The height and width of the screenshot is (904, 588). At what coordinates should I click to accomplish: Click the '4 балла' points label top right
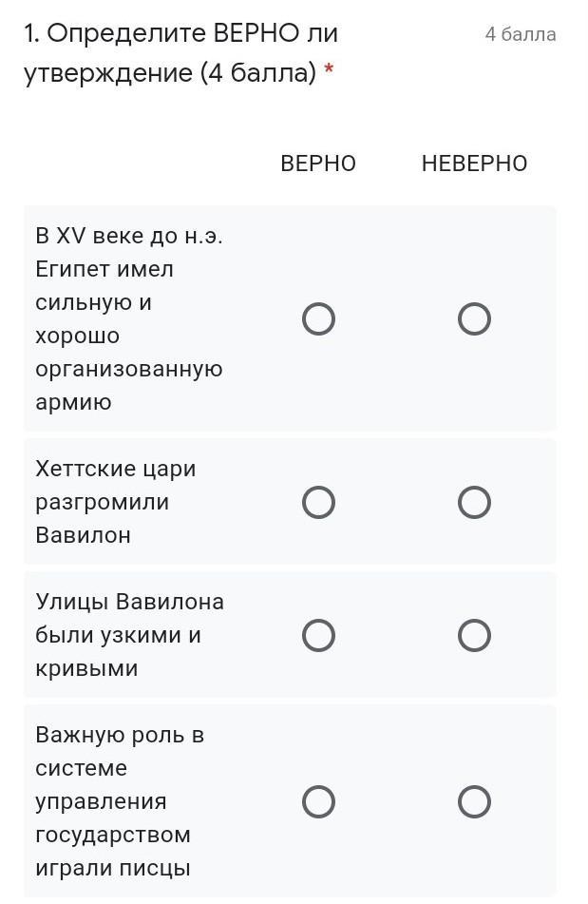pyautogui.click(x=520, y=35)
